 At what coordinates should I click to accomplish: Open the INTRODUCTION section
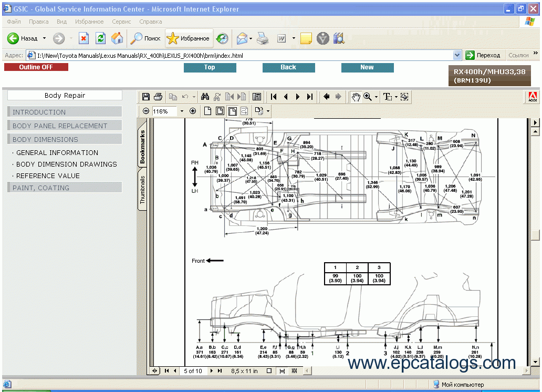(x=65, y=112)
